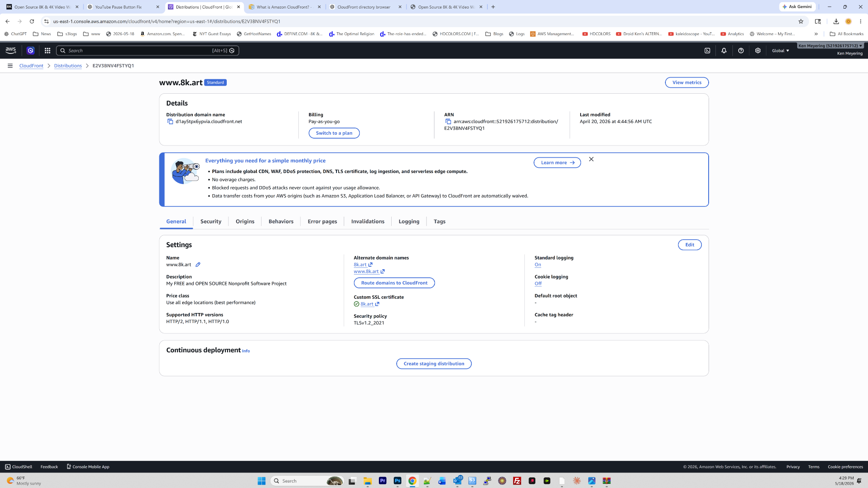Click Route domains to CloudFront
The image size is (868, 488).
[394, 283]
